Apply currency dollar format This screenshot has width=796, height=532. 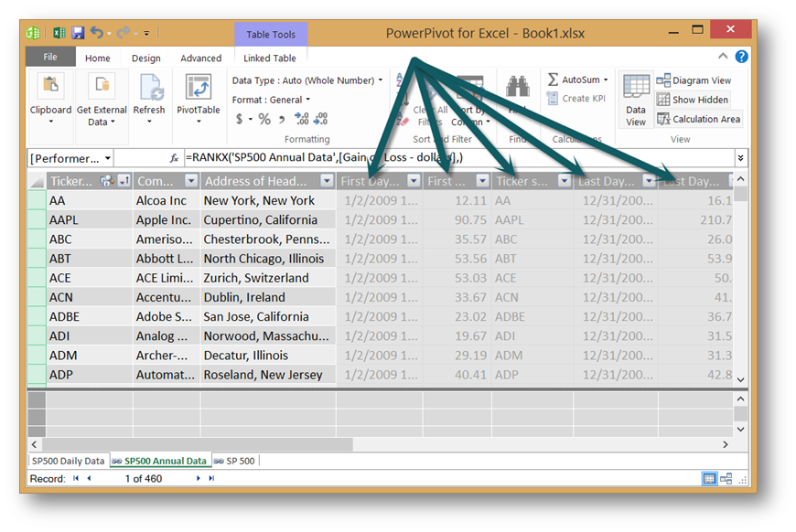pyautogui.click(x=239, y=119)
